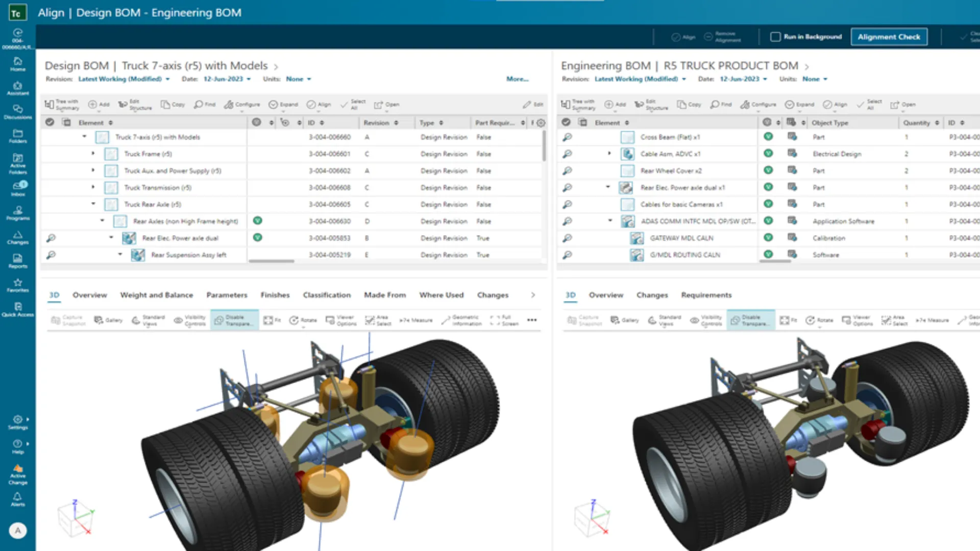Open the Gallery in the Engineering BOM 3D viewer

[625, 320]
